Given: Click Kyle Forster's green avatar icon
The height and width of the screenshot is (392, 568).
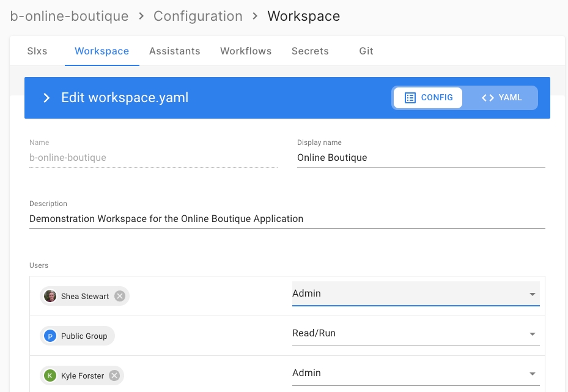Looking at the screenshot, I should [x=50, y=375].
